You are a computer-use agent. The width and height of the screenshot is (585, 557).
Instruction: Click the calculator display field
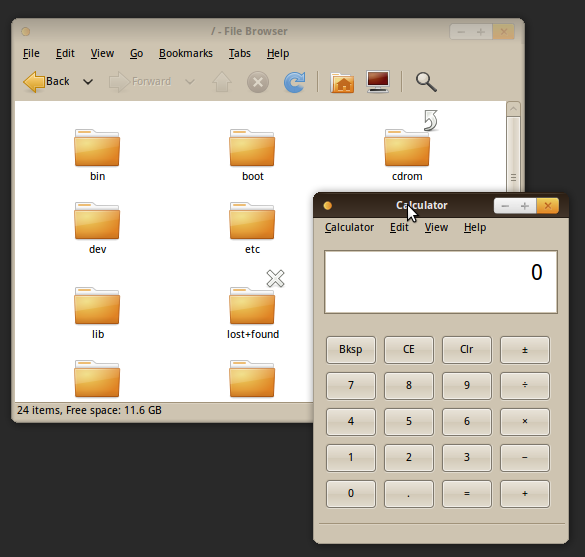click(441, 282)
